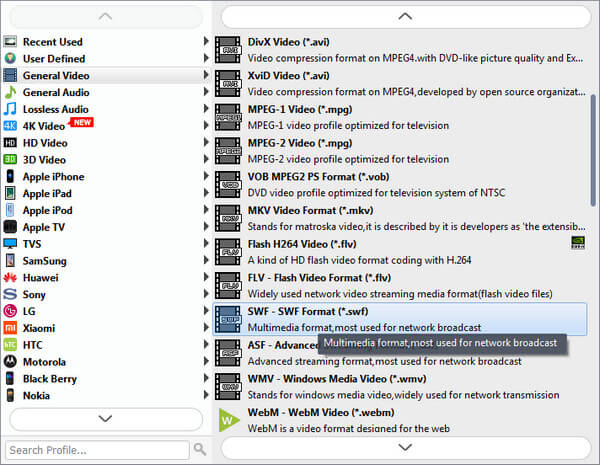The height and width of the screenshot is (465, 600).
Task: Click the Motorola brand logo icon
Action: 10,362
